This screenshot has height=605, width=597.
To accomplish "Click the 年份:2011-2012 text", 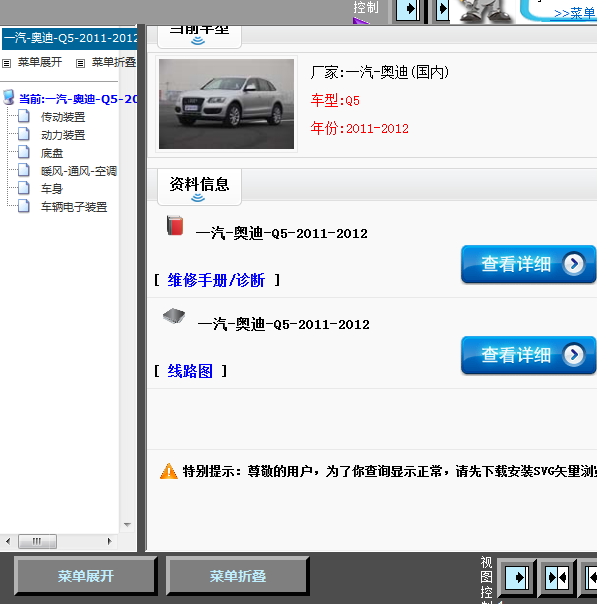I will click(x=360, y=128).
